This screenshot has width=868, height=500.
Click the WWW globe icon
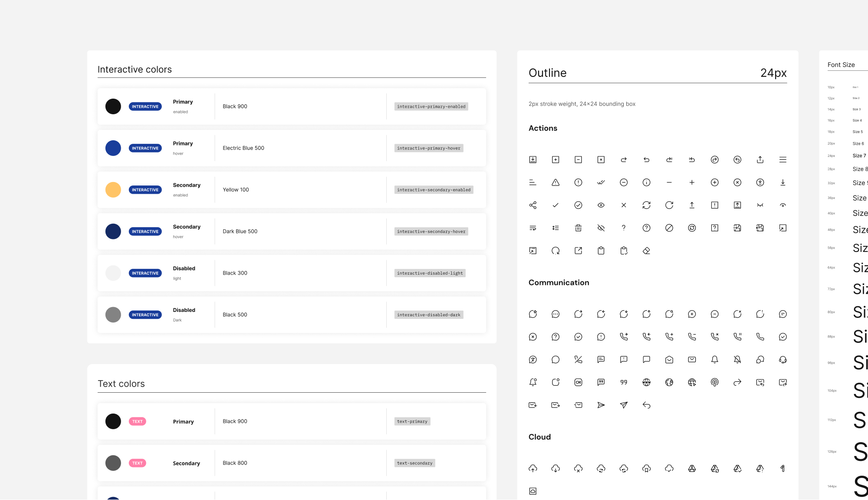click(646, 382)
